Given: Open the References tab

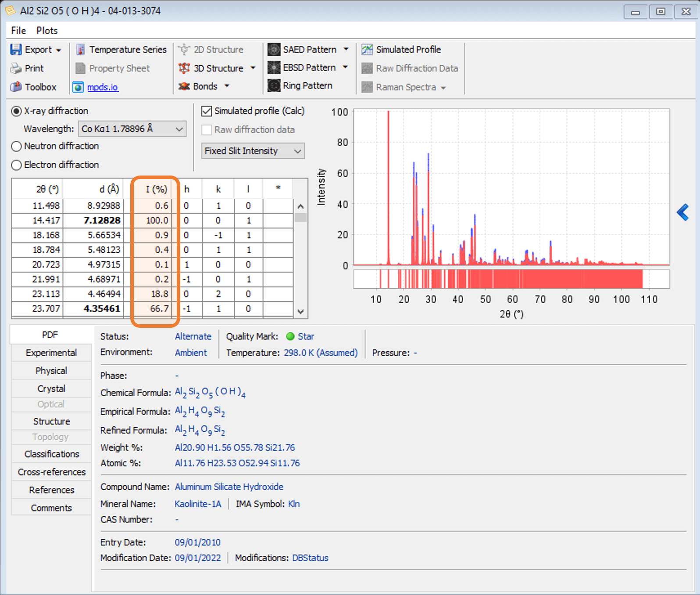Looking at the screenshot, I should pyautogui.click(x=51, y=490).
